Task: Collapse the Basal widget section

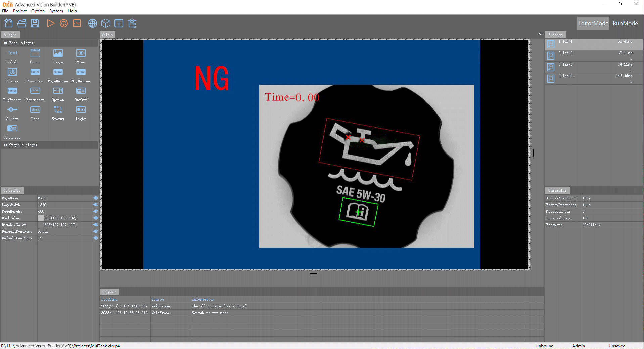Action: (6, 43)
